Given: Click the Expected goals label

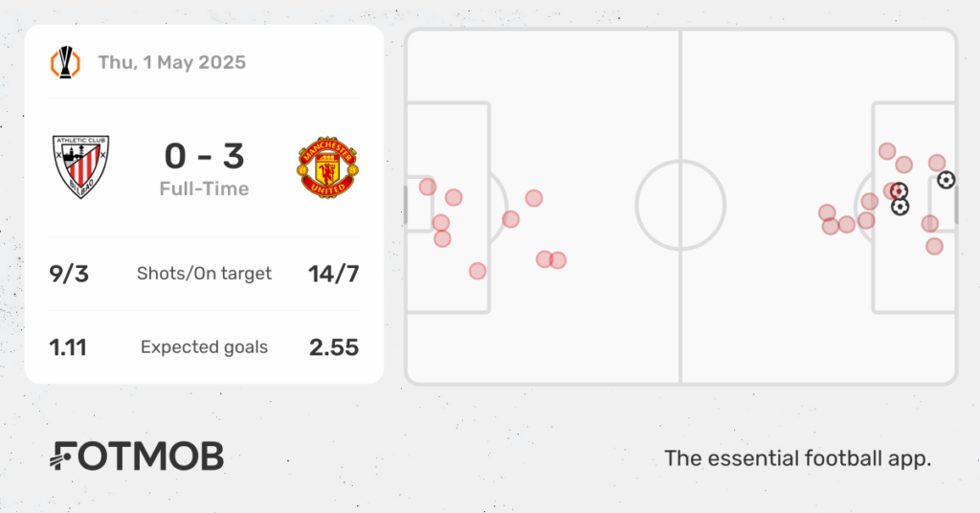Looking at the screenshot, I should (205, 347).
